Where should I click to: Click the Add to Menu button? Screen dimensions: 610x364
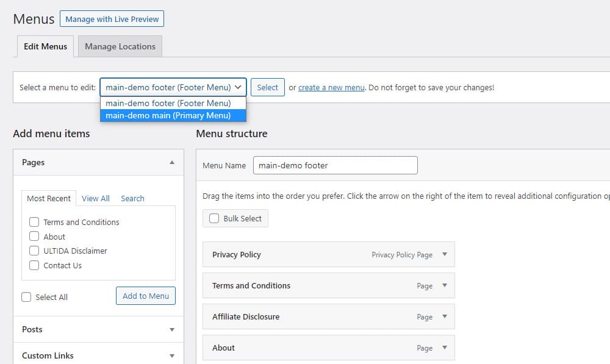click(146, 296)
